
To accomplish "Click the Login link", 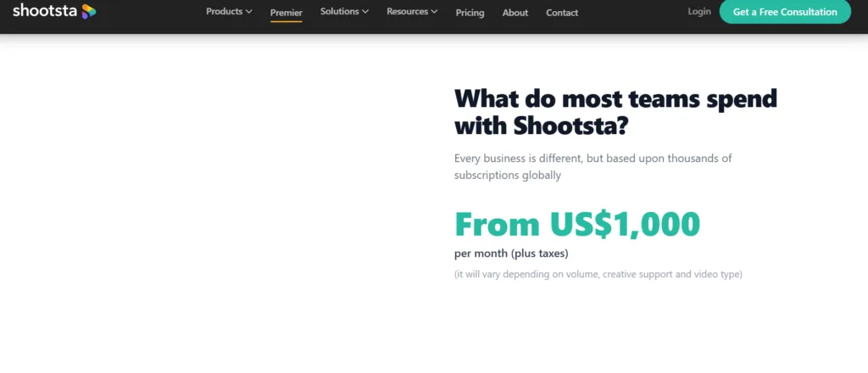I will pos(699,12).
